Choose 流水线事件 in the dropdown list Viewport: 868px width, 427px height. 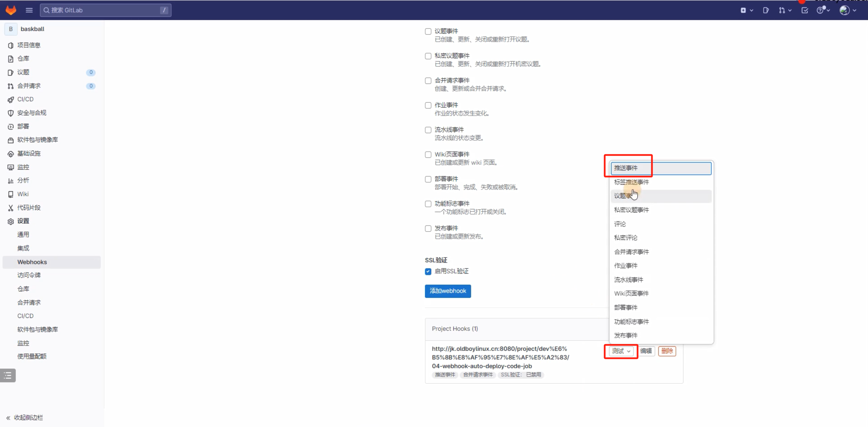(x=629, y=280)
